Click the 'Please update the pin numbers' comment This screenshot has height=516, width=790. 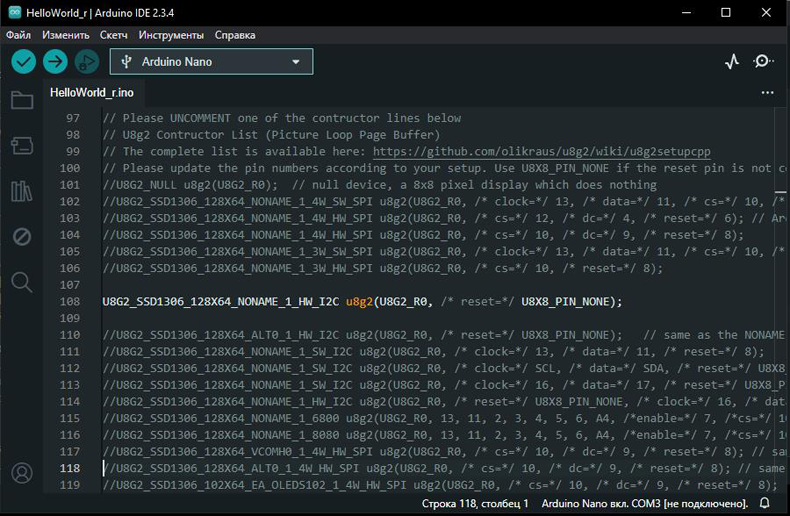point(444,168)
